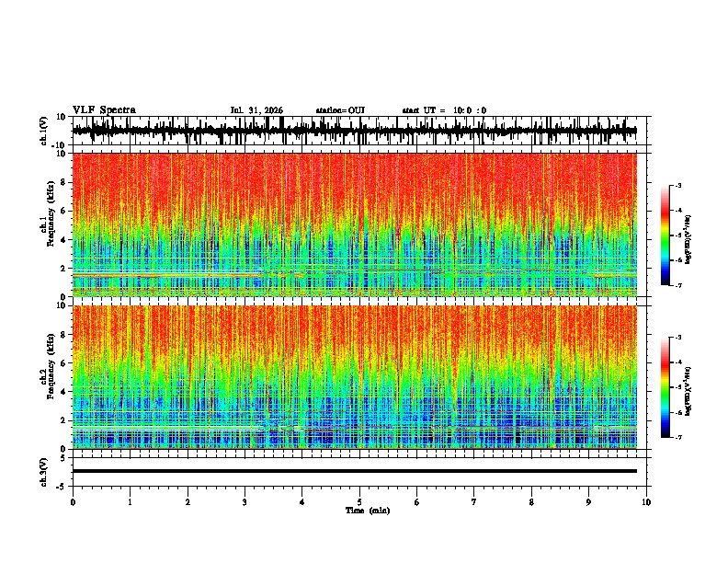Click the '9' tick on the time axis
728x563 pixels.
(x=588, y=502)
